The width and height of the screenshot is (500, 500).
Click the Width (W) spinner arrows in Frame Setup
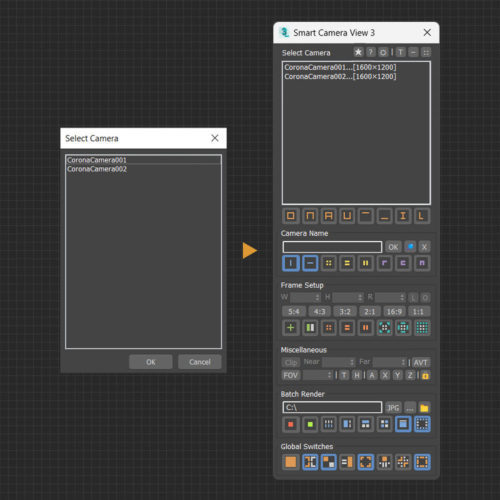click(317, 297)
